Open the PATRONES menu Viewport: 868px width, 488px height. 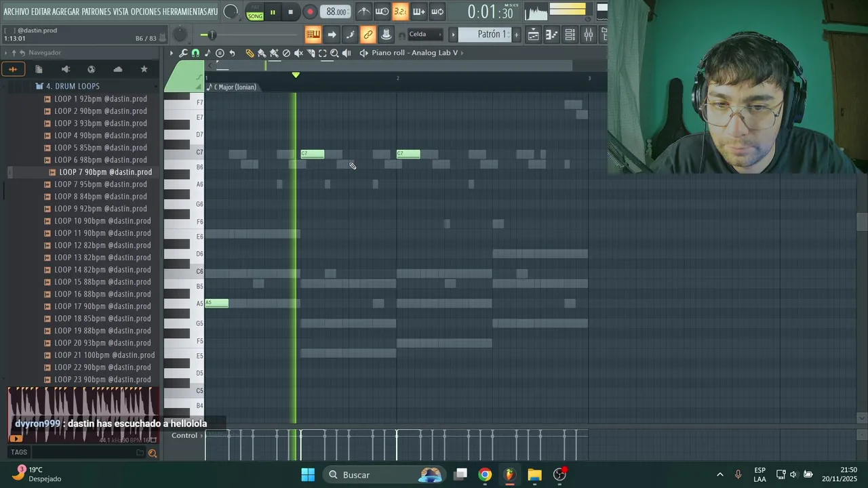coord(96,12)
